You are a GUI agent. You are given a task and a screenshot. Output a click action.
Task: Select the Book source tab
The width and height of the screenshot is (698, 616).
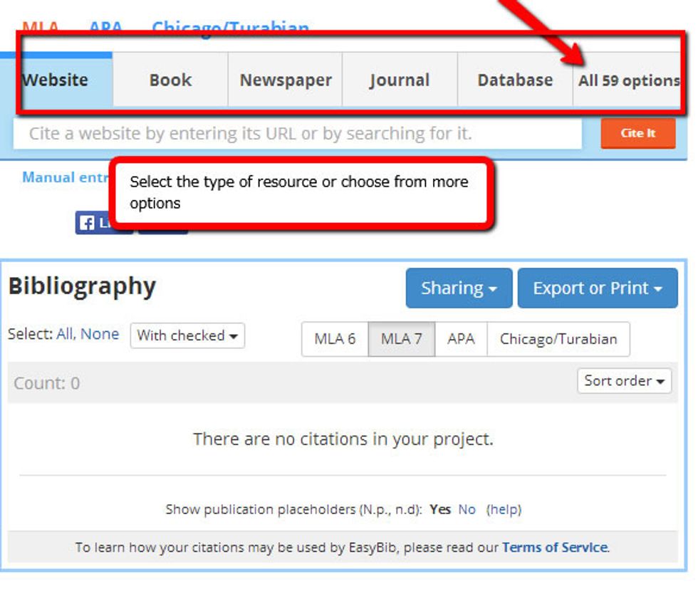coord(170,80)
